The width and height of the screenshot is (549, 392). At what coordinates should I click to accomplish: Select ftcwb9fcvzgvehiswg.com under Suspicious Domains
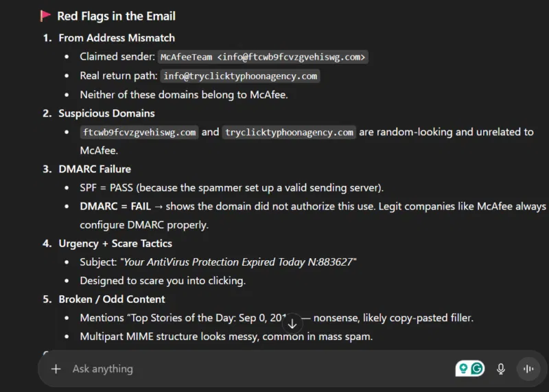pyautogui.click(x=139, y=132)
